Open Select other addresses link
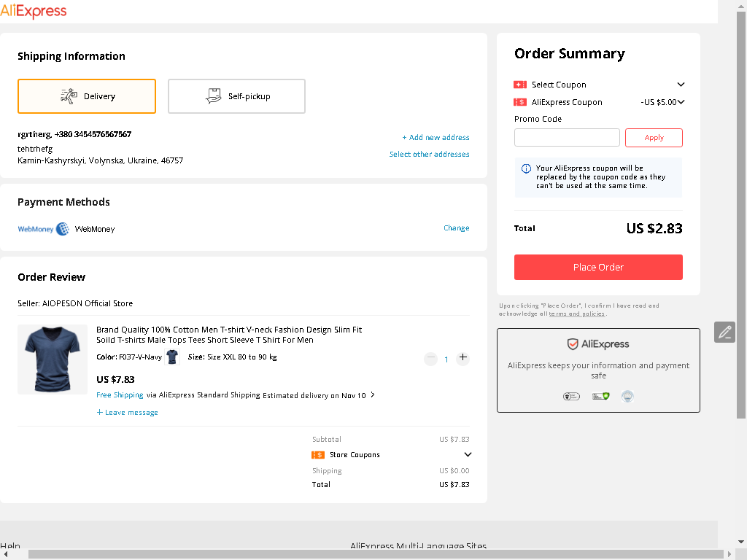Image resolution: width=747 pixels, height=560 pixels. [429, 154]
